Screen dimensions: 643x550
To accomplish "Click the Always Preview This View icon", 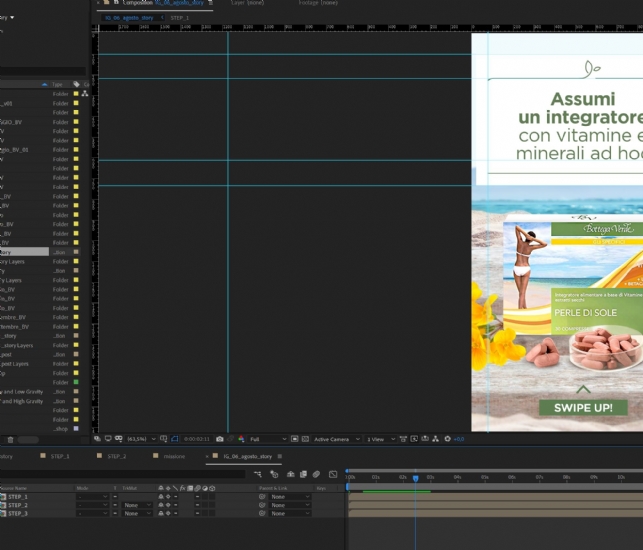I will [97, 439].
